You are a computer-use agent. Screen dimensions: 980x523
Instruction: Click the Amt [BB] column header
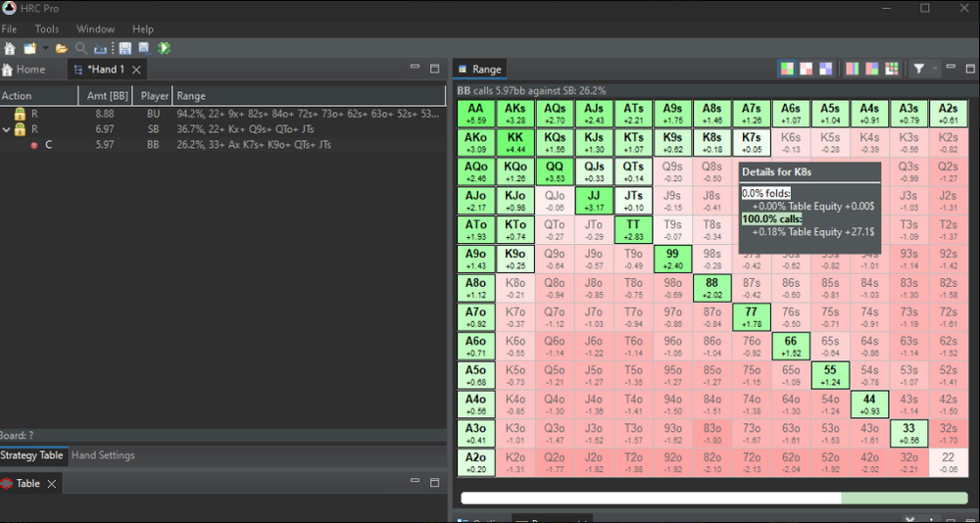point(106,96)
